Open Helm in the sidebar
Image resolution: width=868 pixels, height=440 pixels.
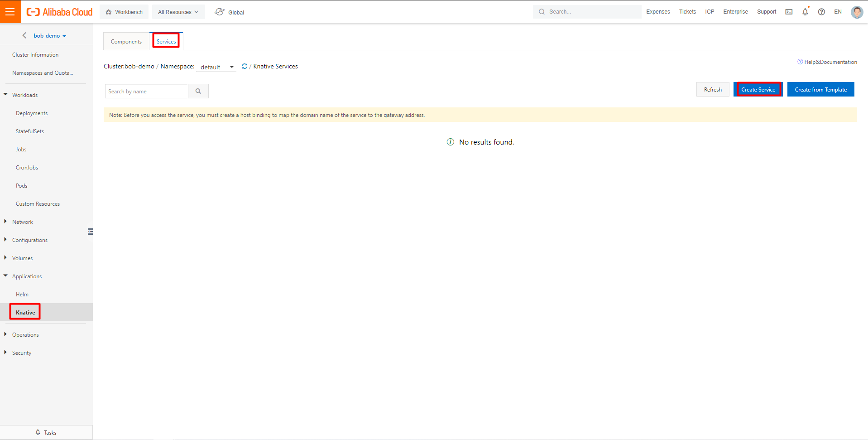pos(22,295)
